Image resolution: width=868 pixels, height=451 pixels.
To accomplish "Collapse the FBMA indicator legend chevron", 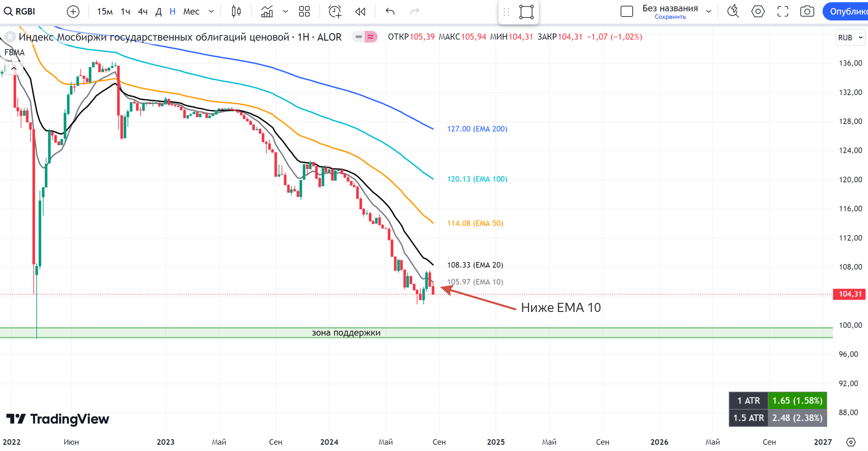I will pos(14,68).
